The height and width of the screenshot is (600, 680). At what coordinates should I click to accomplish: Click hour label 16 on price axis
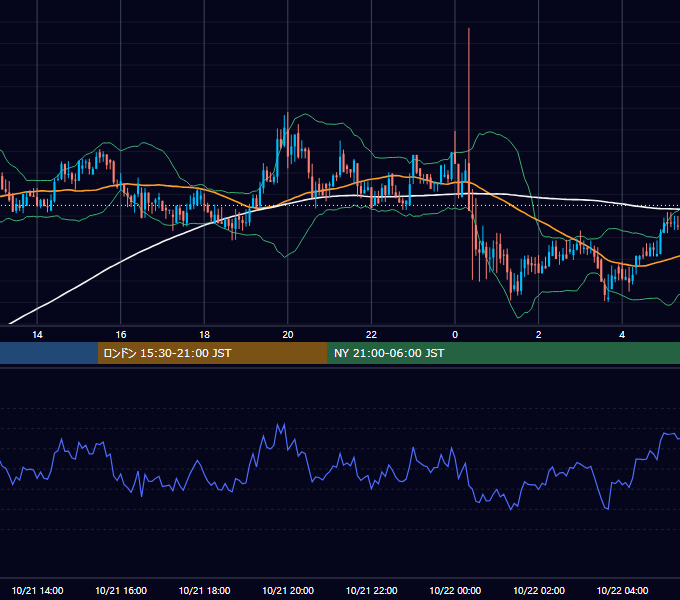click(121, 335)
